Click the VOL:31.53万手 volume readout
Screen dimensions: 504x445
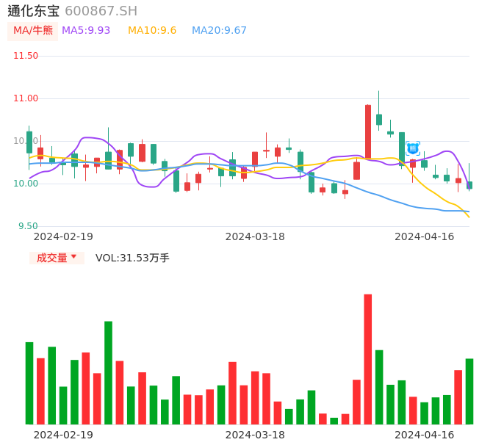pos(132,258)
